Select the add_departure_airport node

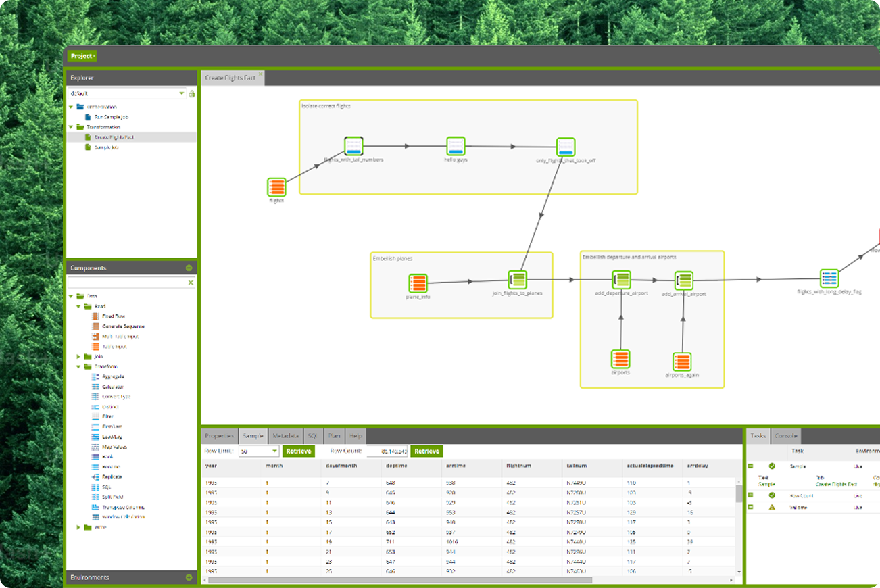pos(621,280)
